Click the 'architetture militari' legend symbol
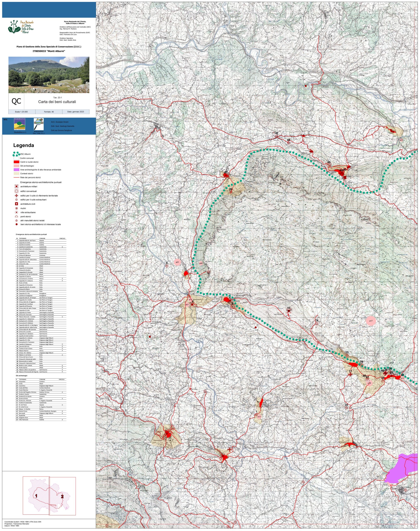This screenshot has width=420, height=531. 17,186
